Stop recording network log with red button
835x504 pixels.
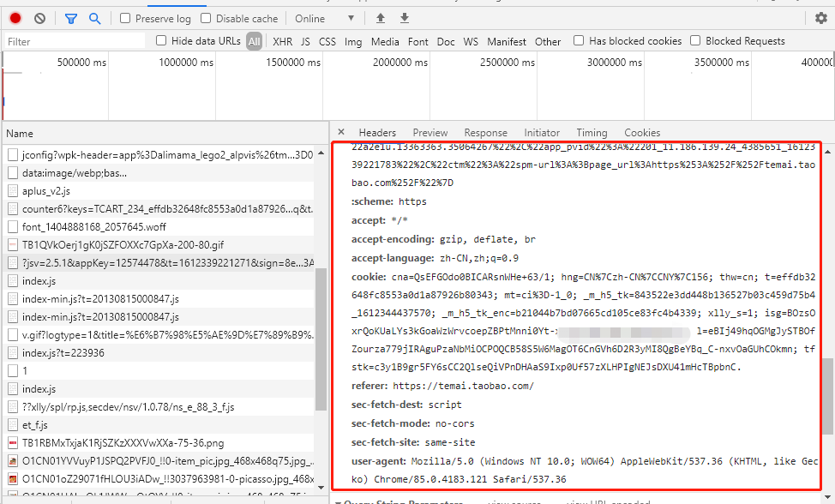[x=15, y=18]
